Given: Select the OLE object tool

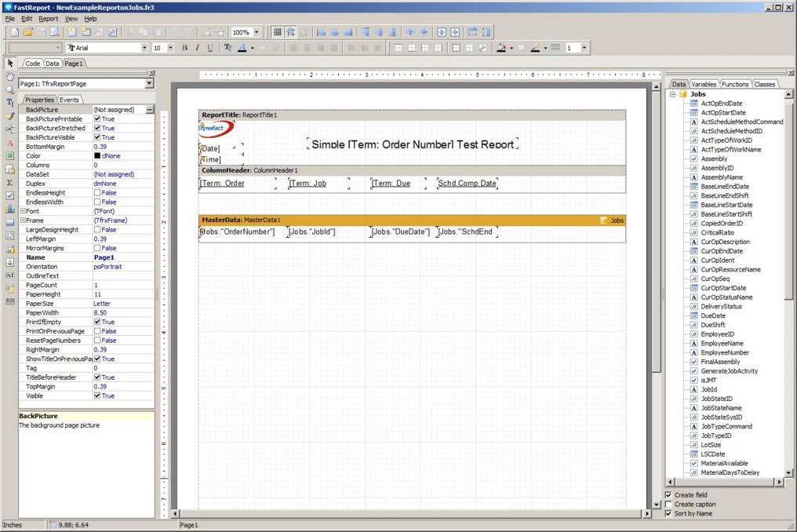Looking at the screenshot, I should pyautogui.click(x=10, y=275).
